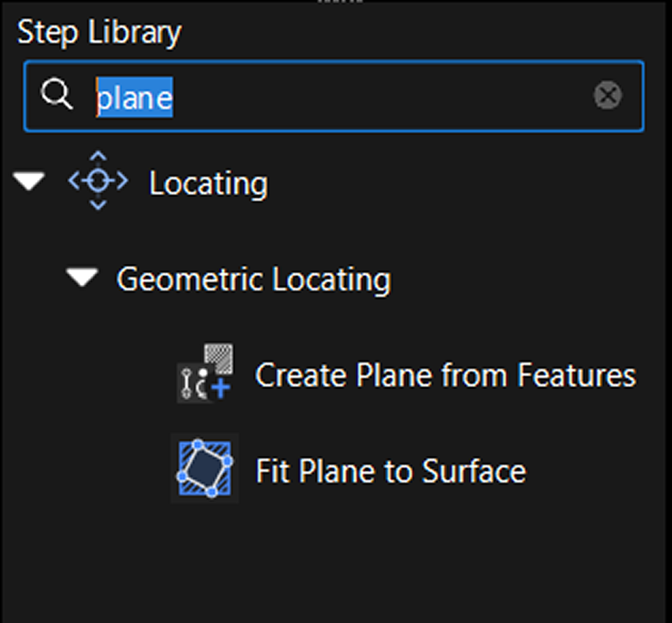The image size is (672, 623).
Task: Collapse the Geometric Locating subgroup triangle
Action: [x=84, y=278]
